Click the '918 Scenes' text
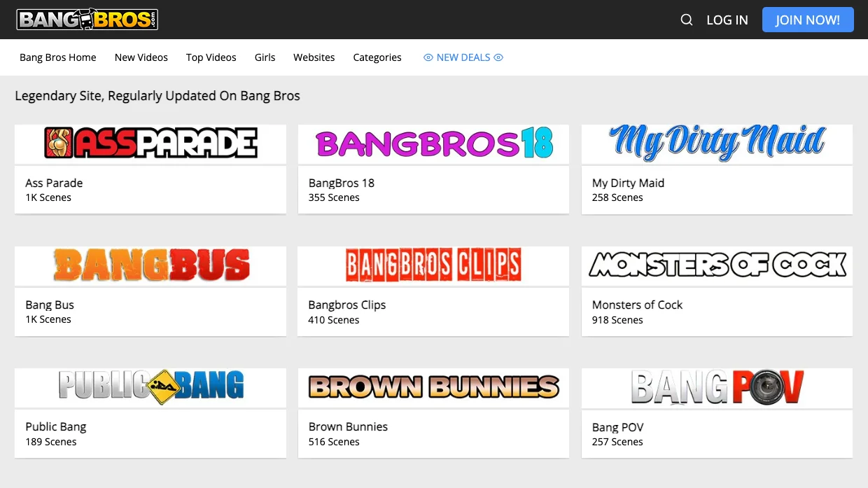This screenshot has height=488, width=868. coord(617,320)
